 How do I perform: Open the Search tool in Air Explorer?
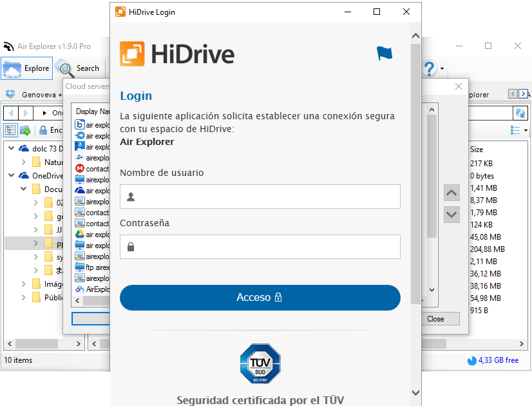point(80,68)
